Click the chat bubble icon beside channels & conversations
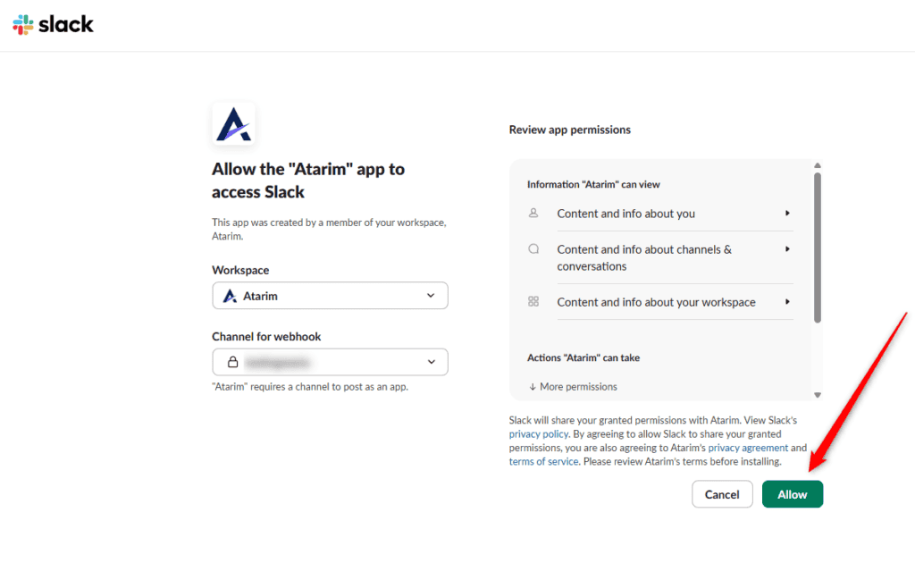915x588 pixels. [533, 249]
